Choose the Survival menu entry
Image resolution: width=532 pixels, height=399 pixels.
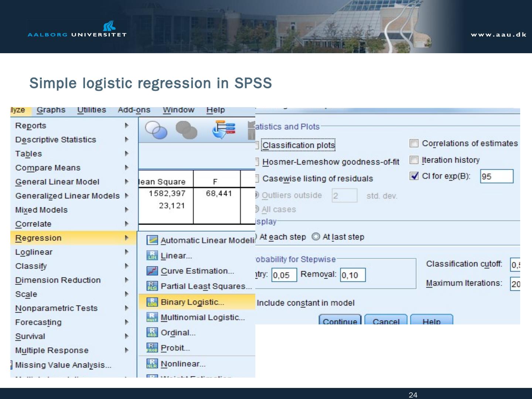click(x=74, y=336)
